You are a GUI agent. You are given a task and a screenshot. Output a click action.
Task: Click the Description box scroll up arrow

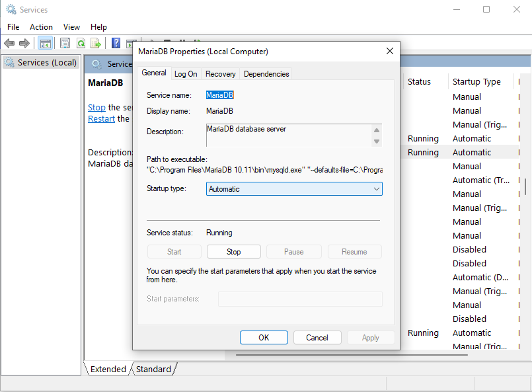point(377,130)
